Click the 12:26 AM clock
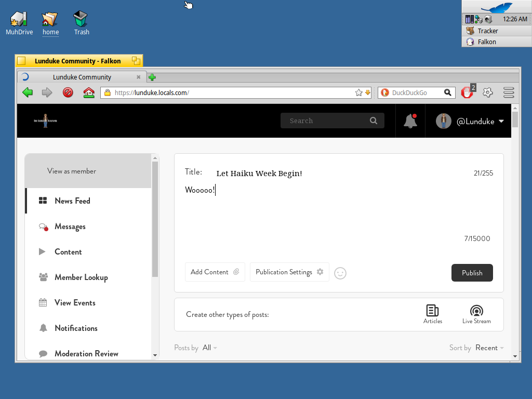Viewport: 532px width, 399px height. 515,19
